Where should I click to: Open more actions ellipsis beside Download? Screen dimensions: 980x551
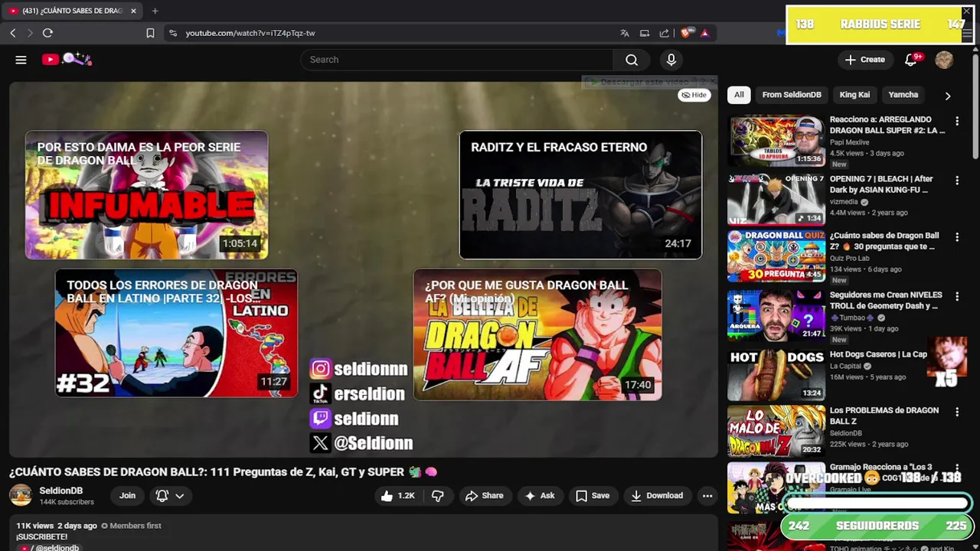coord(707,496)
